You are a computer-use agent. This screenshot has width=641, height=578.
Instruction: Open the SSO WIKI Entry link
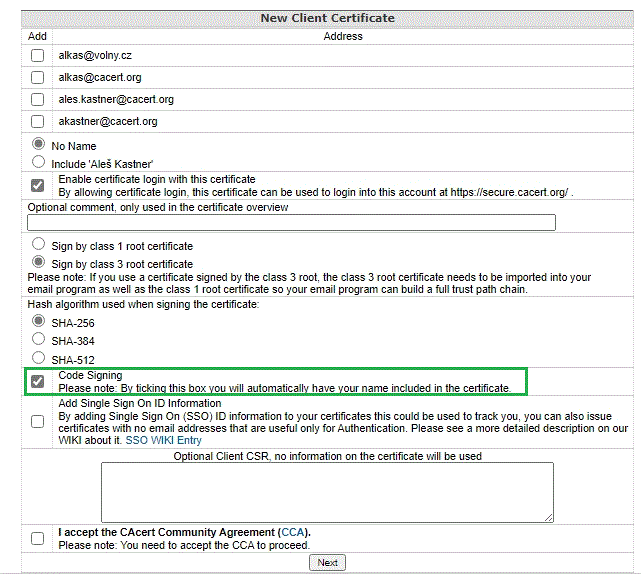pyautogui.click(x=163, y=440)
